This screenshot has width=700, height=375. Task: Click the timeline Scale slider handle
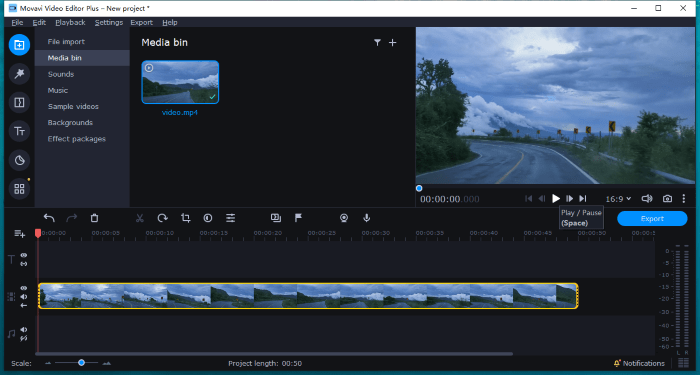(81, 363)
